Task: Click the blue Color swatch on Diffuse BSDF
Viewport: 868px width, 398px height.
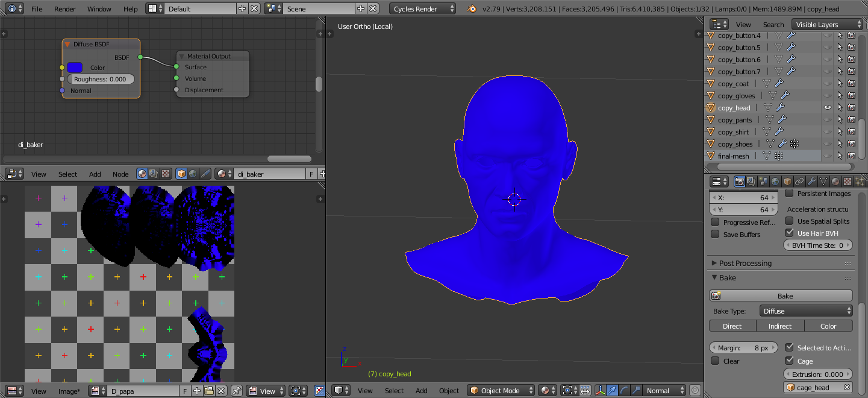Action: click(75, 68)
